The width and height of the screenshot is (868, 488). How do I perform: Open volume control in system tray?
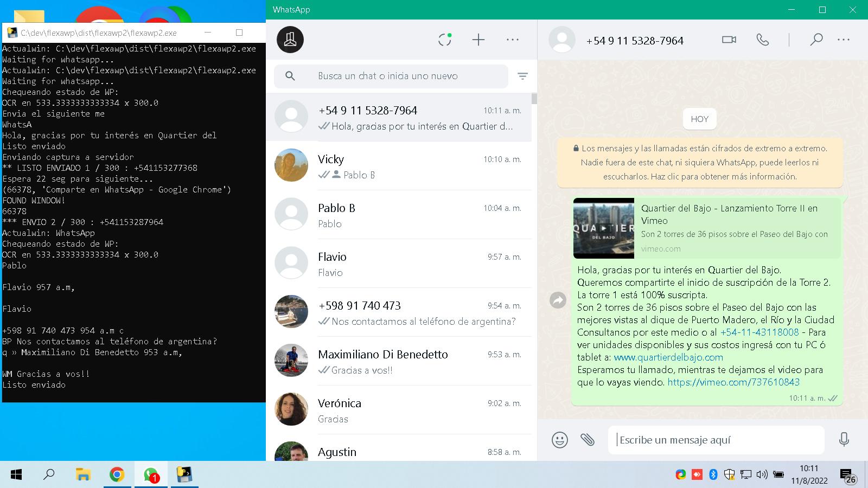coord(762,475)
